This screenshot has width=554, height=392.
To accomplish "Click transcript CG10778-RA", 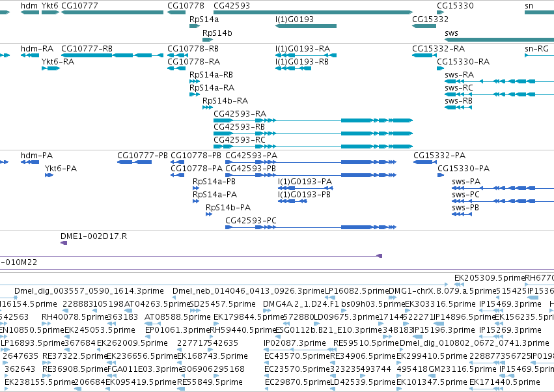I will coord(193,61).
